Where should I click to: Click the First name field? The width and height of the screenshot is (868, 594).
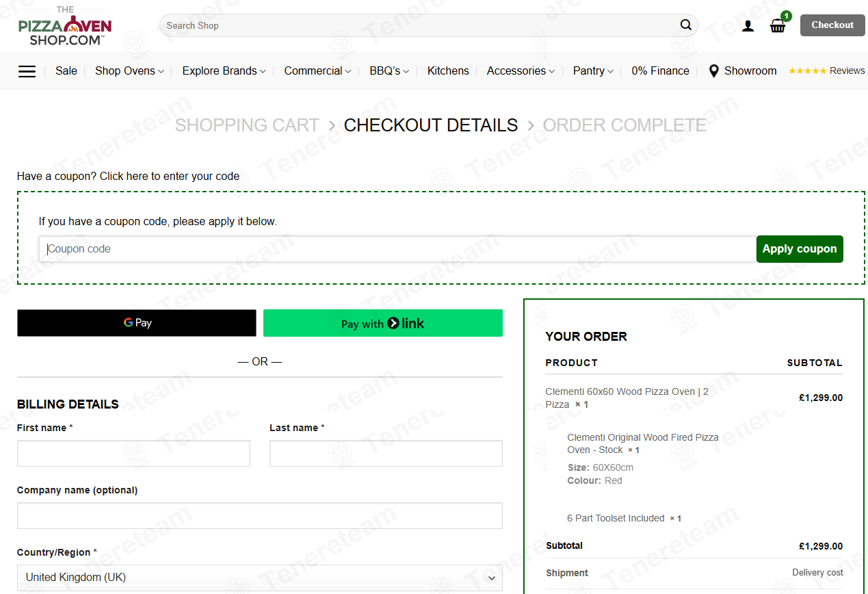[133, 453]
